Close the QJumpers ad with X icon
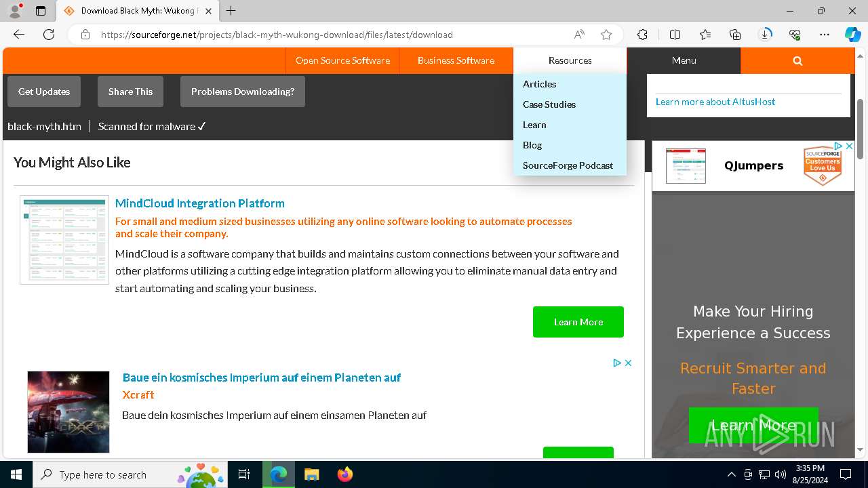This screenshot has height=488, width=868. tap(849, 146)
